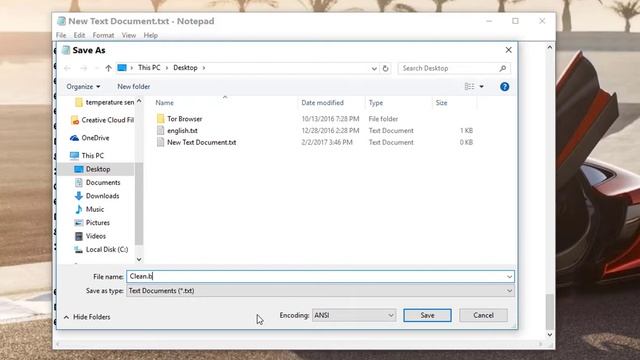Sort by Size column header

pos(441,103)
